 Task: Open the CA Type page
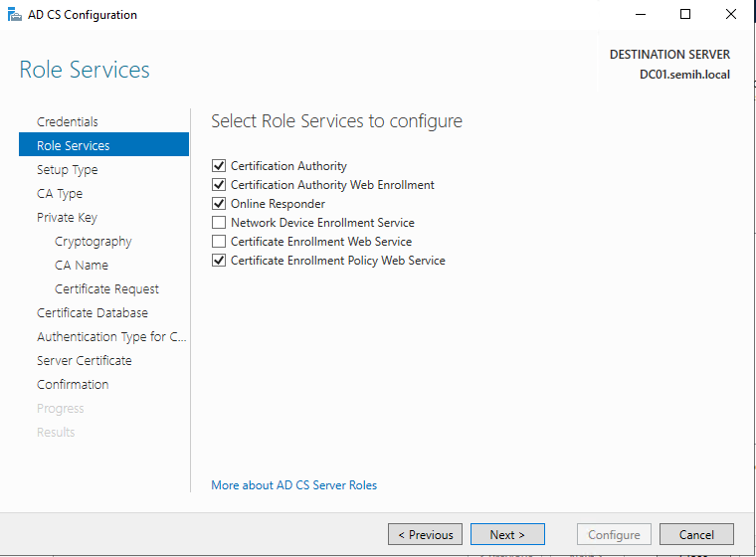[x=60, y=193]
